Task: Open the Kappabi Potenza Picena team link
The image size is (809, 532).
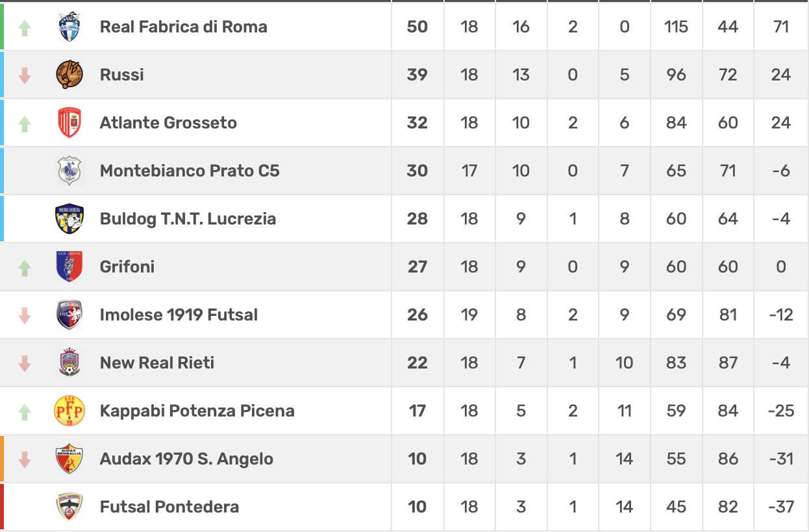Action: [197, 411]
